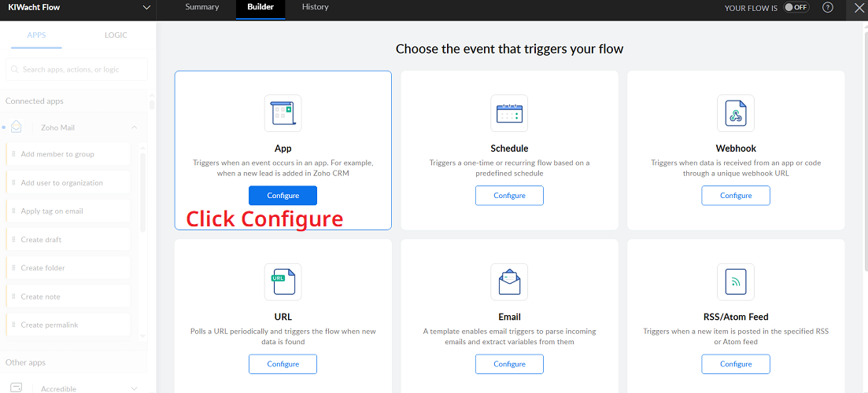This screenshot has height=393, width=868.
Task: Switch to the LOGIC sidebar tab
Action: [x=116, y=35]
